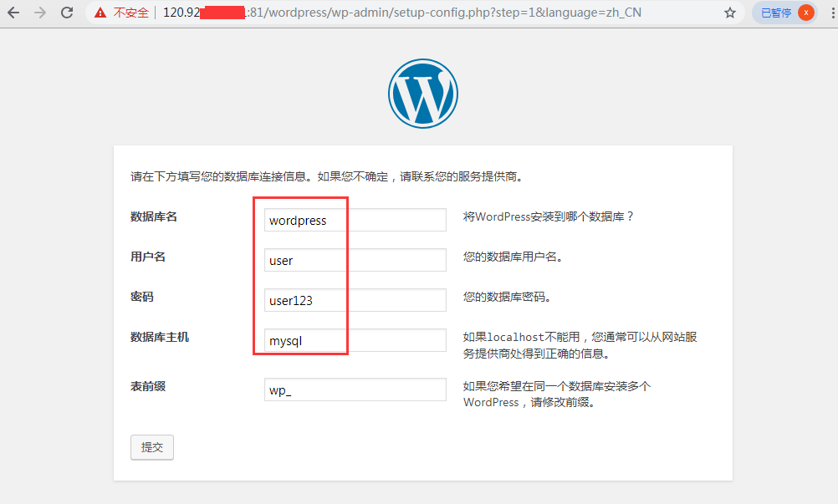Click the text 您的数据库密码。
The height and width of the screenshot is (504, 838).
(507, 297)
